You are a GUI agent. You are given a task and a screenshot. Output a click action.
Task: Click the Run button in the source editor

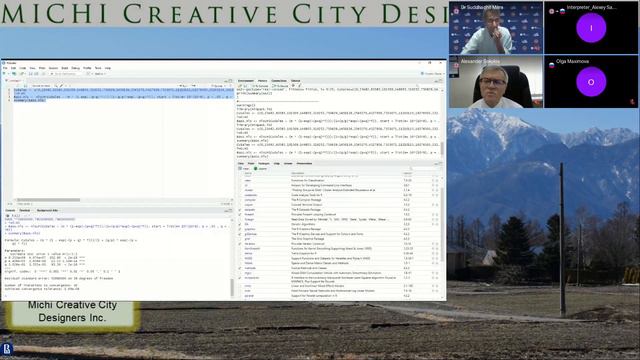(183, 86)
